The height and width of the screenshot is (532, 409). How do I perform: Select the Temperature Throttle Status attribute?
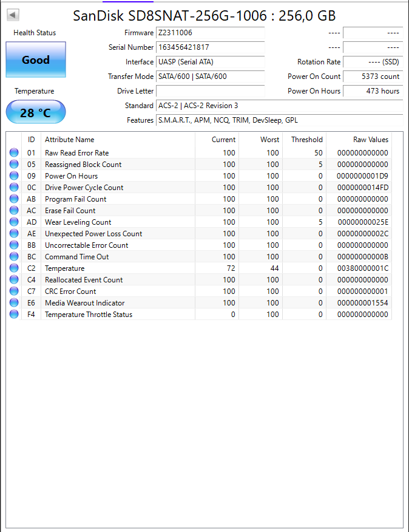pyautogui.click(x=89, y=315)
